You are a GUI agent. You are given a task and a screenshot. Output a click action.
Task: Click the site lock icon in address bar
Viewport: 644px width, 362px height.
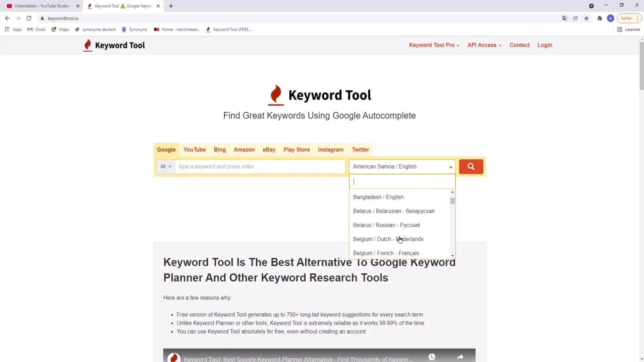[x=42, y=18]
